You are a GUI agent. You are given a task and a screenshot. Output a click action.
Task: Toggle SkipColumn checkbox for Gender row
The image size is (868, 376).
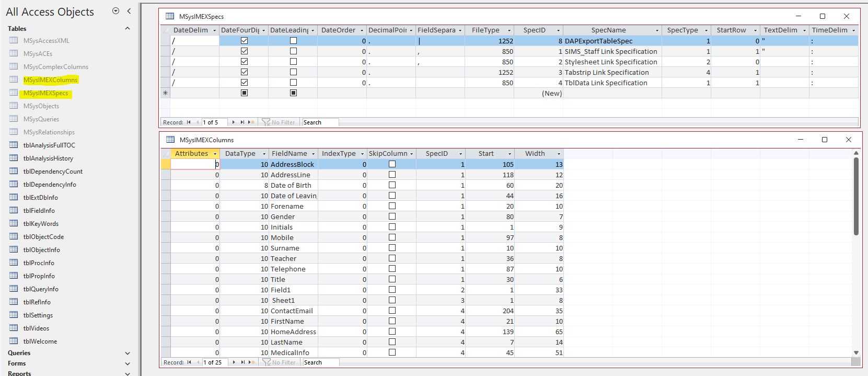click(x=392, y=217)
